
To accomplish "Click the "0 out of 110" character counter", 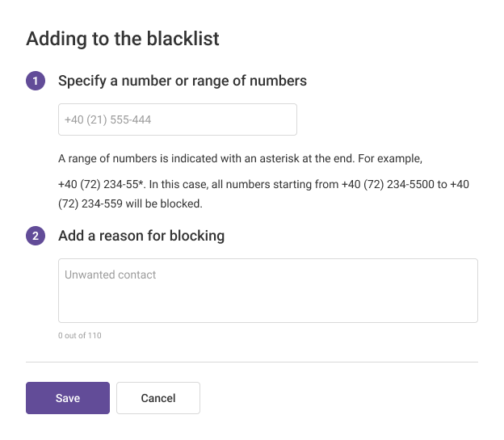I will (80, 335).
